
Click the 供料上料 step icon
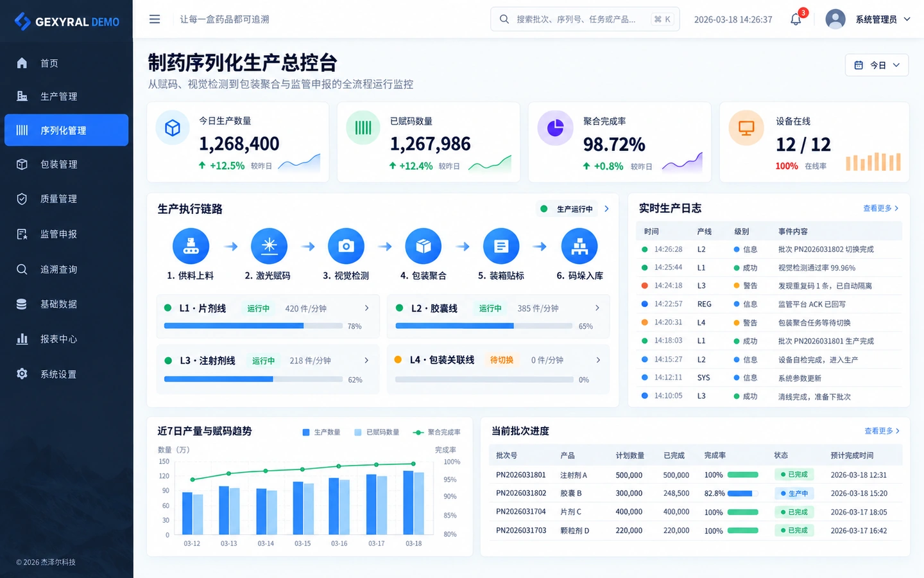click(191, 246)
